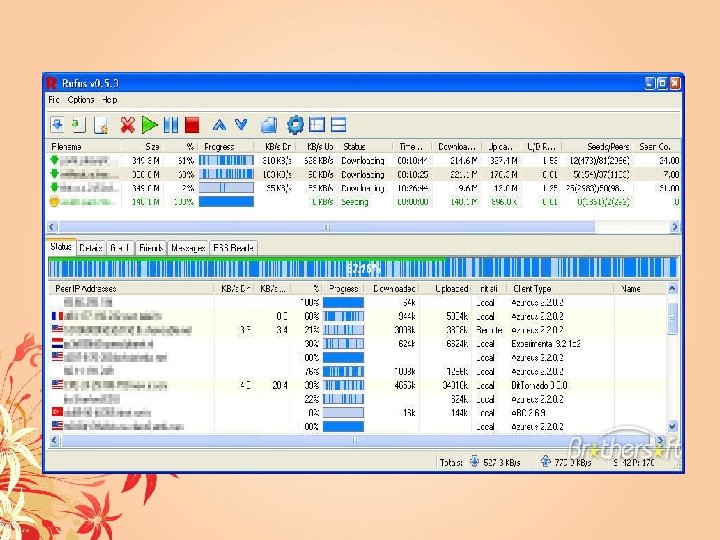Click the torrent list horizontal scrollbar thumb

326,226
